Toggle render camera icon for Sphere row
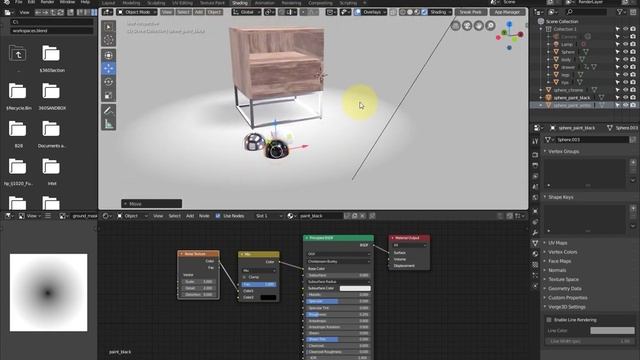Viewport: 640px width, 360px height. 633,52
